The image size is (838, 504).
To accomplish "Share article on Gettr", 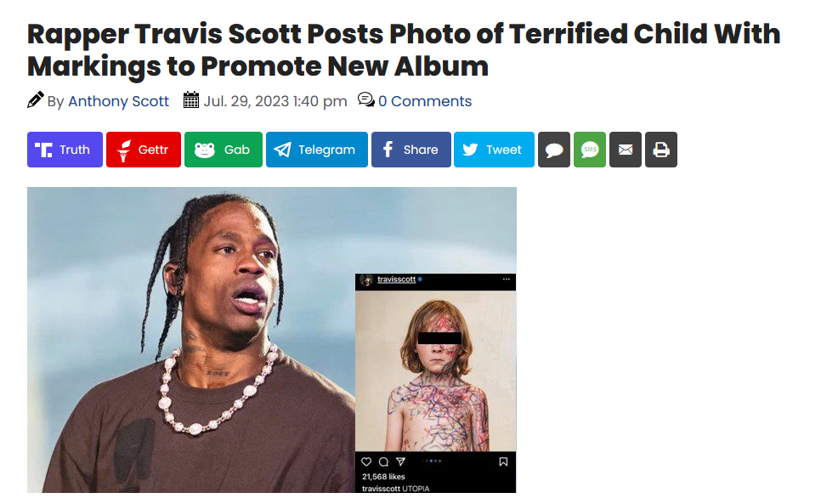I will click(144, 150).
